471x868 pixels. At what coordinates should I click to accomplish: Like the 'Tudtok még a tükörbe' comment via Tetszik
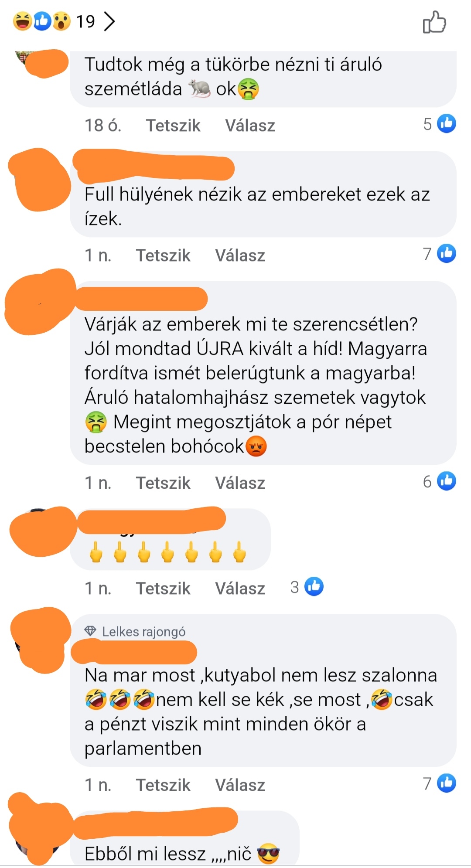click(x=173, y=126)
